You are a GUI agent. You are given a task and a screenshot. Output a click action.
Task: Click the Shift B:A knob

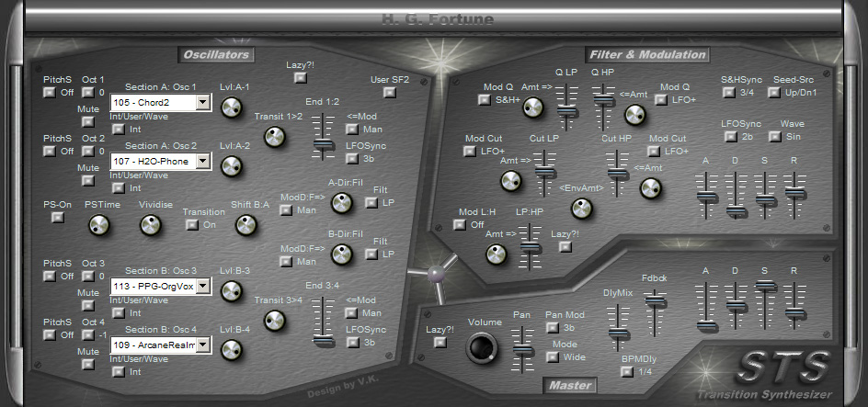pos(246,224)
